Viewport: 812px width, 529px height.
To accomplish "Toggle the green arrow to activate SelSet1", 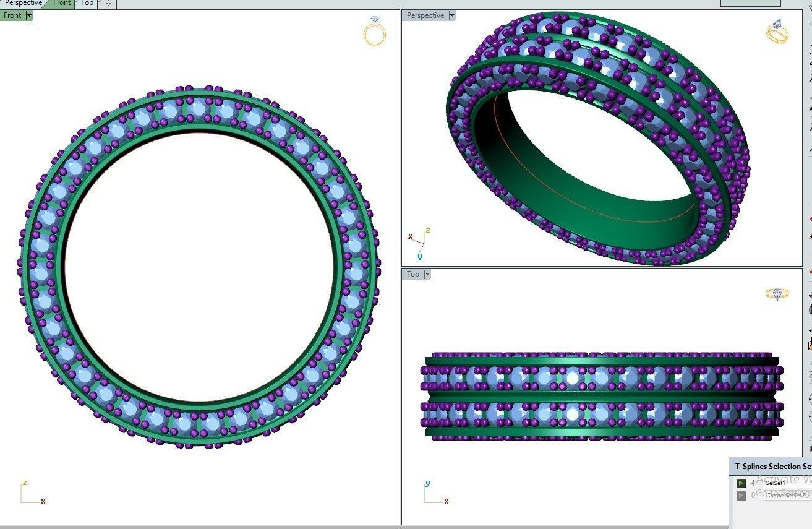I will click(x=741, y=483).
